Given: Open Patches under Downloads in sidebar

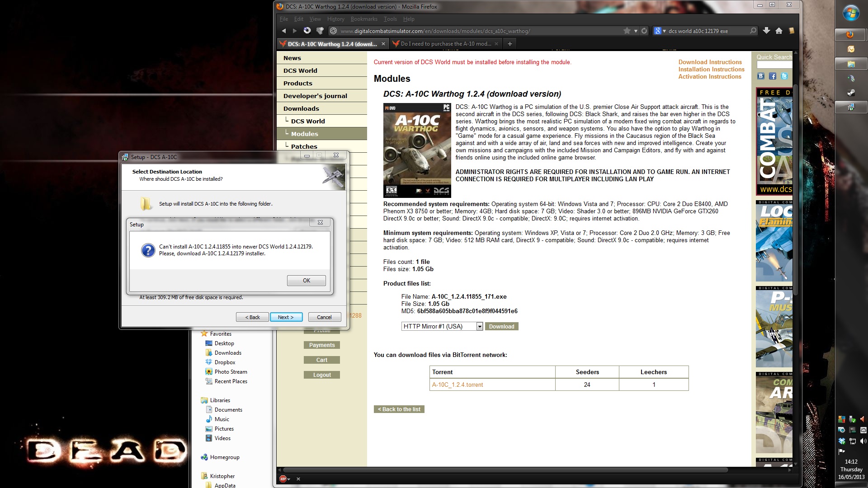Looking at the screenshot, I should tap(322, 146).
